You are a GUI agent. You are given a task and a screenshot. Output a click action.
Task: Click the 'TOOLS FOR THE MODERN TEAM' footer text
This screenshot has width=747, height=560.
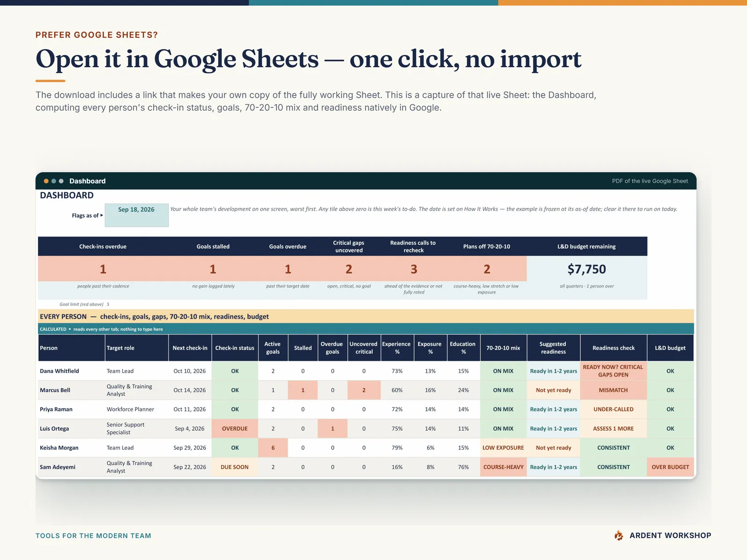[x=93, y=536]
